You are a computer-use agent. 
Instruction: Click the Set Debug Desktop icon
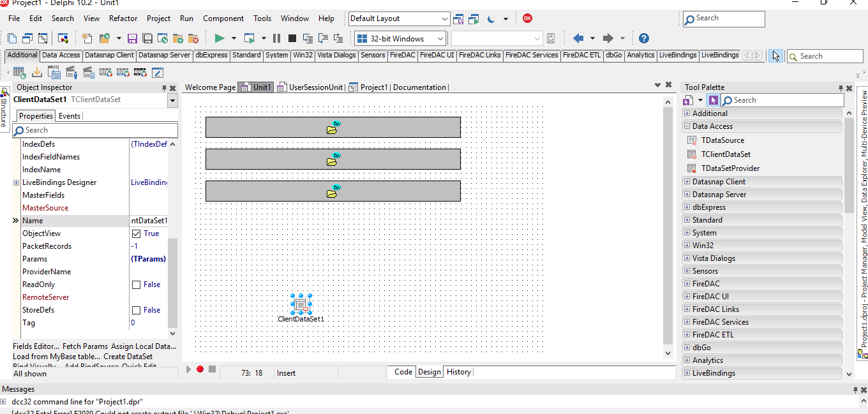[x=474, y=19]
